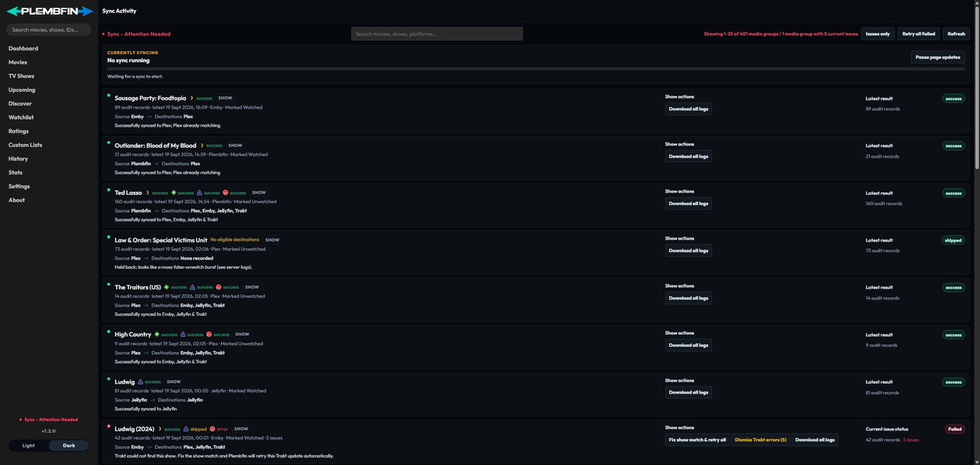
Task: Download all logs for Outlander: Blood of My Blood
Action: (x=688, y=156)
